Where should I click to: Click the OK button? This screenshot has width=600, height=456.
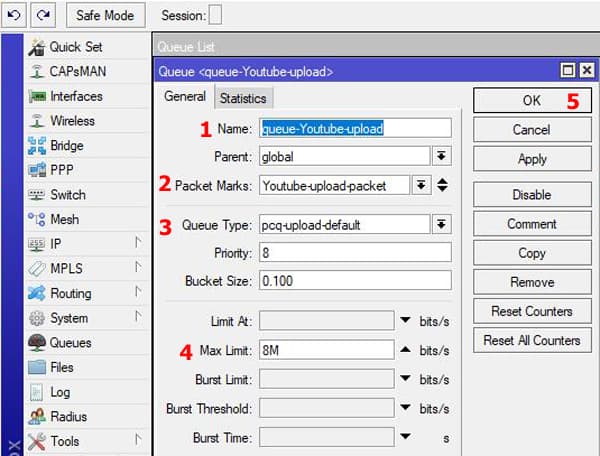(532, 100)
